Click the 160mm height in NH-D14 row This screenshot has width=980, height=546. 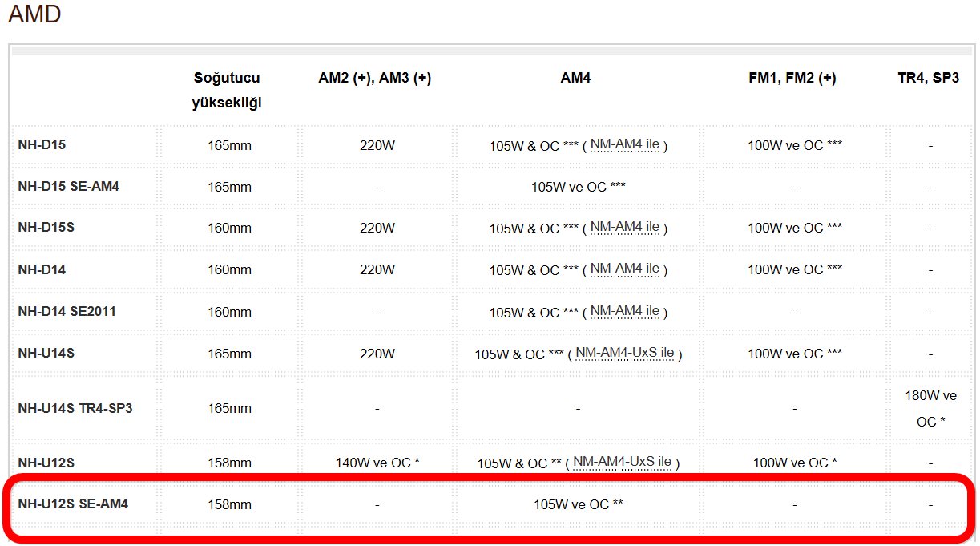pos(229,270)
